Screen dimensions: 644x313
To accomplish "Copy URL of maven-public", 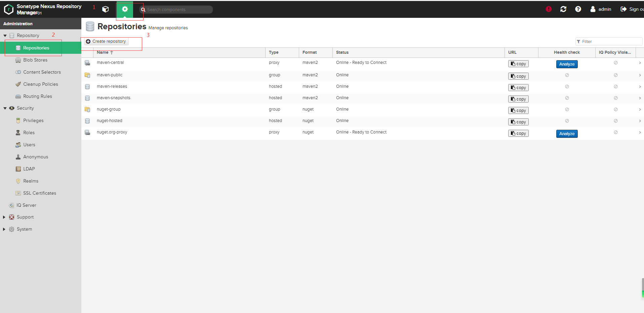I will (518, 76).
